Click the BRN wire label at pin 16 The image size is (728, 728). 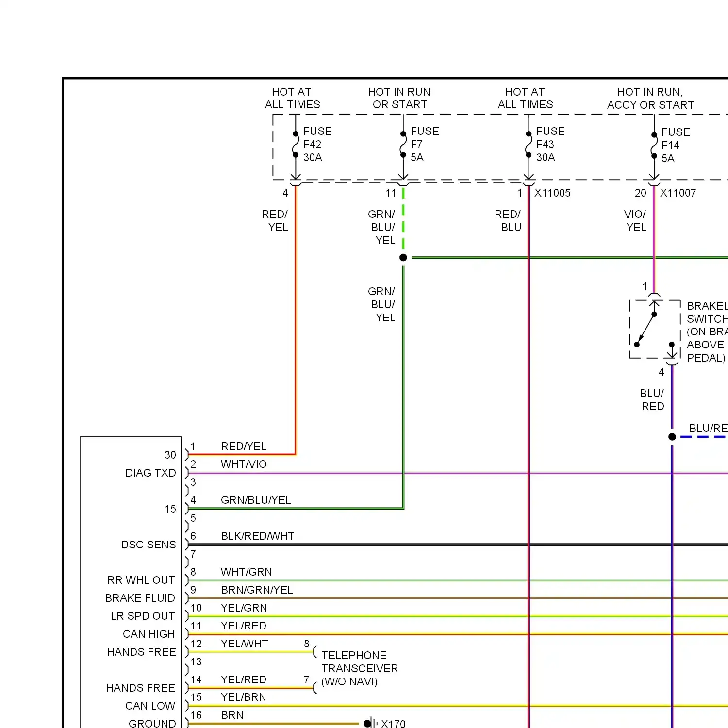click(232, 715)
